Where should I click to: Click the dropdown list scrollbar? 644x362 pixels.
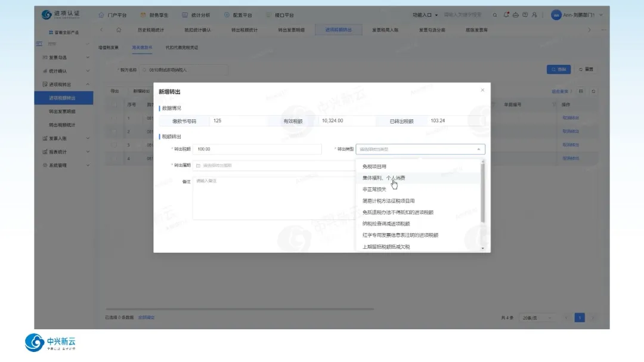click(482, 193)
